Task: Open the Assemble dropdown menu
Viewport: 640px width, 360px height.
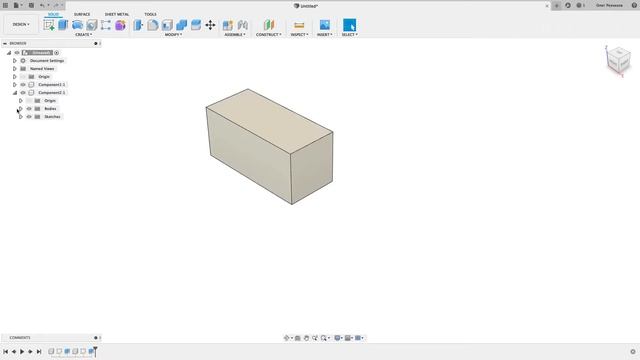Action: (x=235, y=35)
